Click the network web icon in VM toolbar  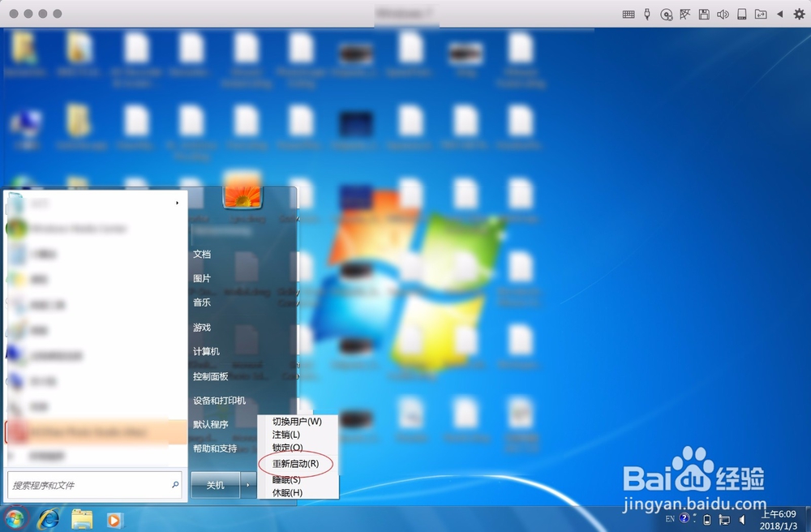pyautogui.click(x=684, y=14)
